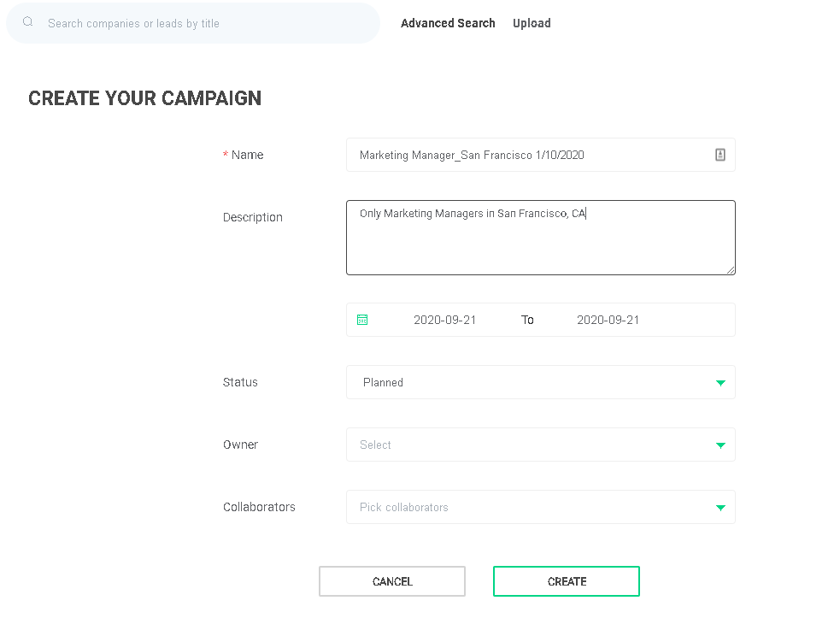Focus the search companies or leads box

[x=205, y=23]
